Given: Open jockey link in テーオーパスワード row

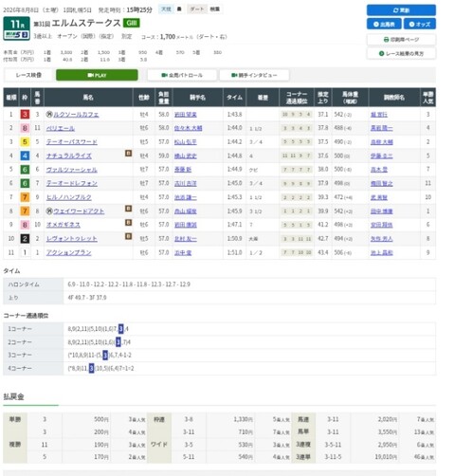Looking at the screenshot, I should (x=186, y=142).
